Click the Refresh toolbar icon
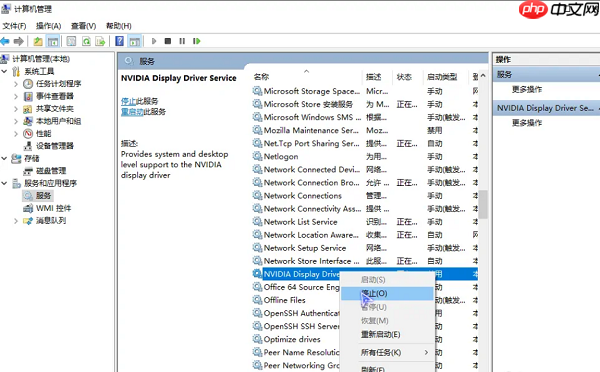Image resolution: width=600 pixels, height=372 pixels. [x=86, y=41]
